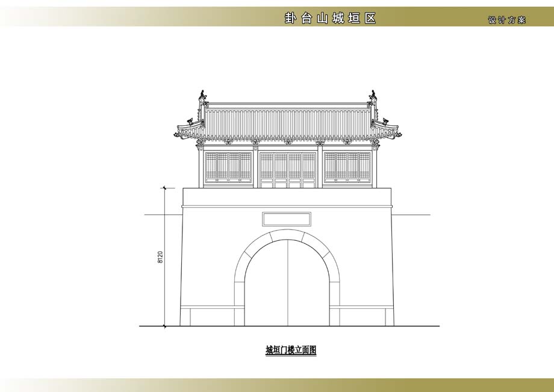Select the right lattice window bay
This screenshot has width=554, height=392.
point(347,167)
